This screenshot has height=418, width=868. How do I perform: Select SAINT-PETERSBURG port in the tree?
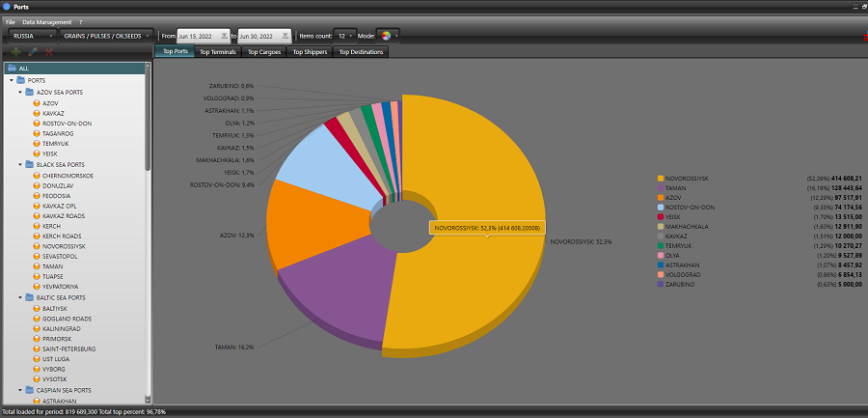[x=68, y=349]
